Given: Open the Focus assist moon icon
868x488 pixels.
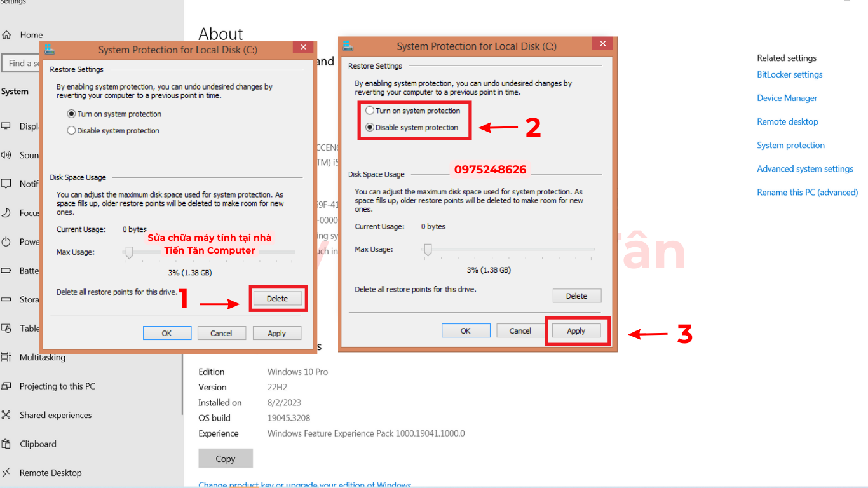Looking at the screenshot, I should coord(6,213).
